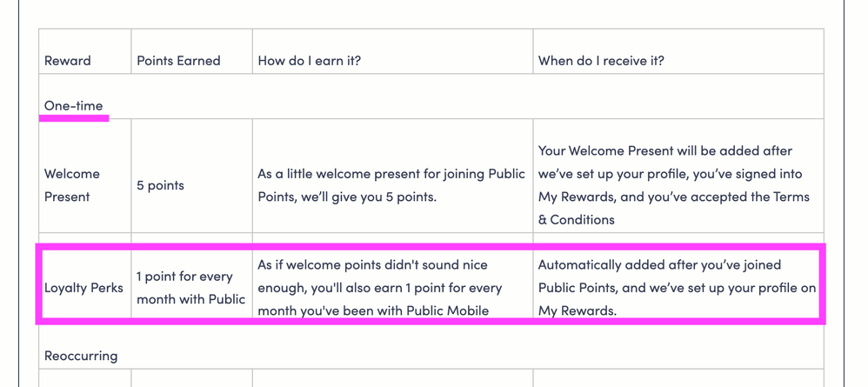Select the "Loyalty Perks" reward cell
868x387 pixels.
[x=83, y=287]
